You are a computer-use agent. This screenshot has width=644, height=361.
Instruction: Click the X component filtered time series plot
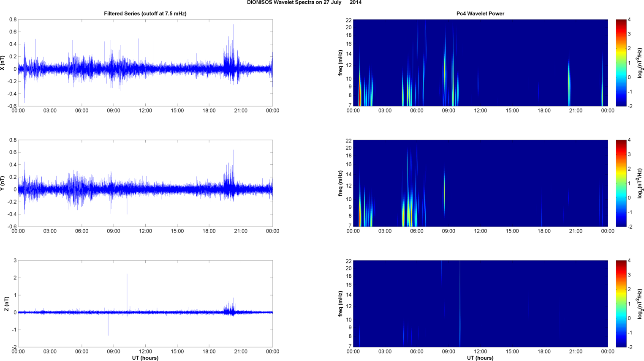point(145,63)
